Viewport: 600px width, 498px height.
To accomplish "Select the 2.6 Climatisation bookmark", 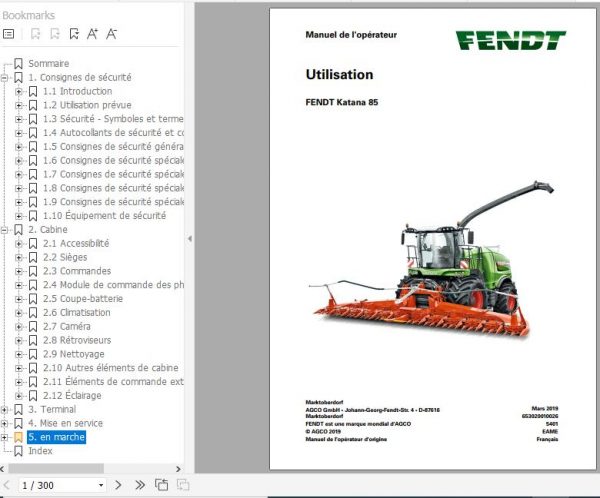I will tap(77, 313).
